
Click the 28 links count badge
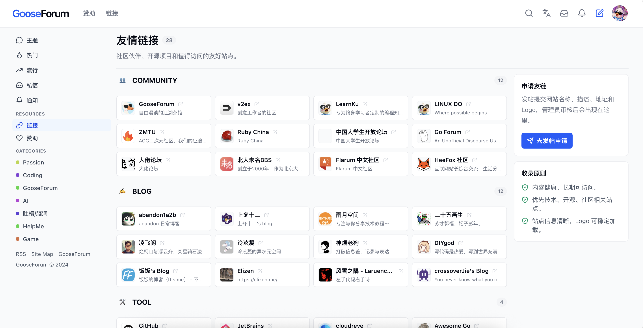(x=169, y=40)
